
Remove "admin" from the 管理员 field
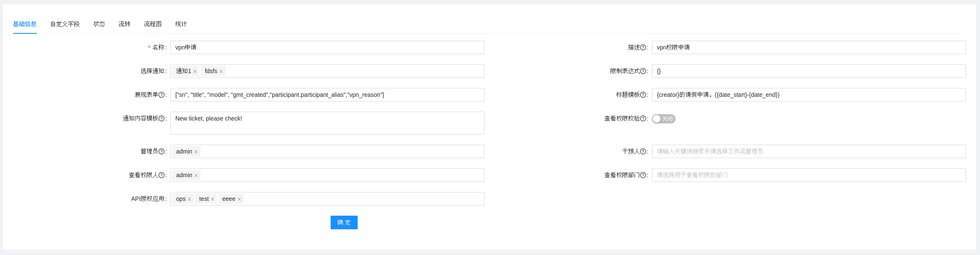pos(197,151)
